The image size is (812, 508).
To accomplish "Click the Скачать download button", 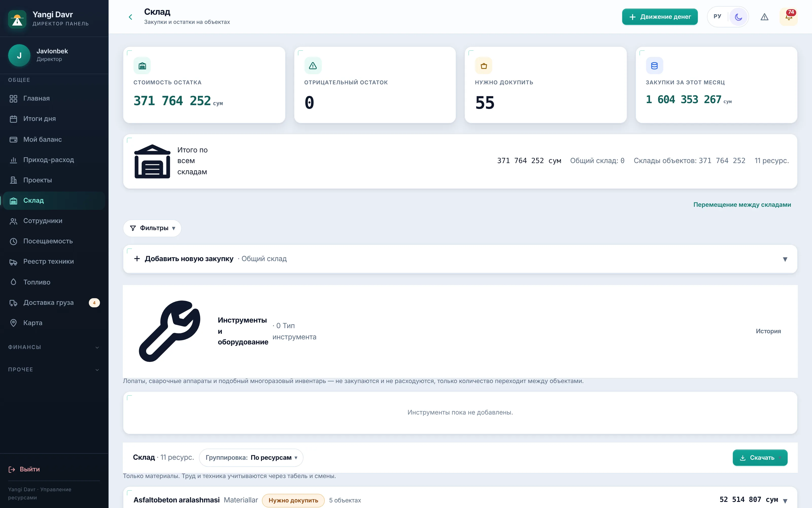I will click(x=760, y=458).
